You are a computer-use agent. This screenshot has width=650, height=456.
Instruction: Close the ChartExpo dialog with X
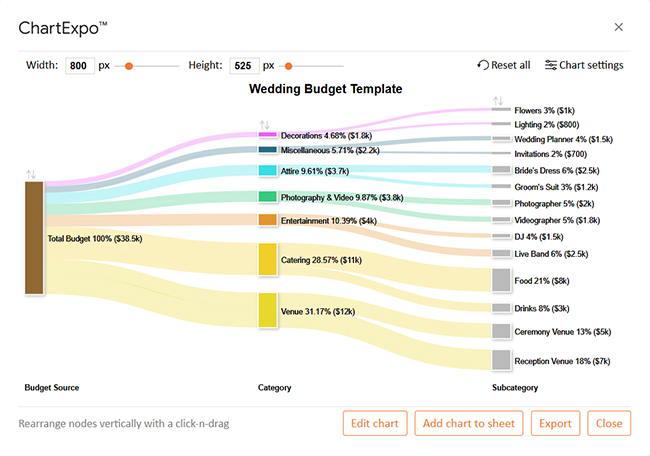(x=618, y=27)
